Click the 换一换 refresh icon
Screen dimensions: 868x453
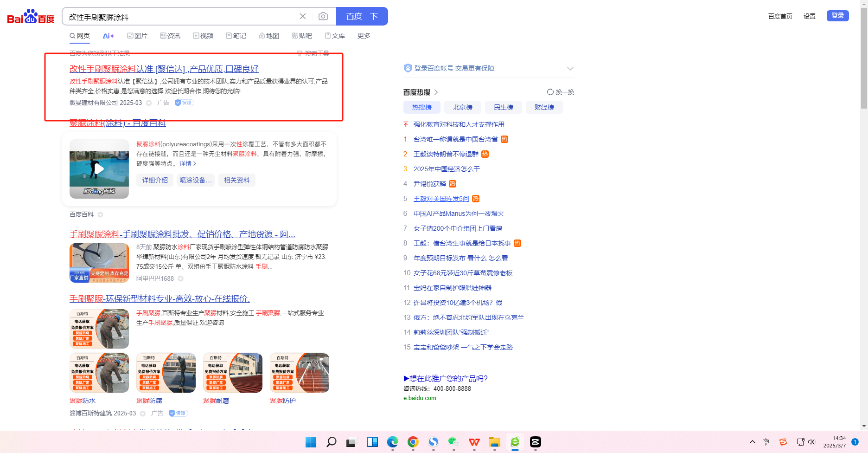click(x=550, y=92)
